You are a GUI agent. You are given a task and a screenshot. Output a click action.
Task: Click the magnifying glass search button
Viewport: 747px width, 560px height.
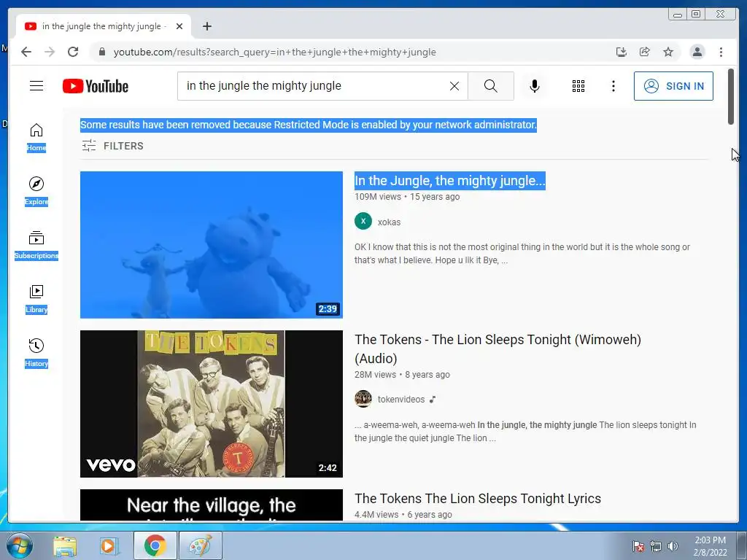coord(491,86)
